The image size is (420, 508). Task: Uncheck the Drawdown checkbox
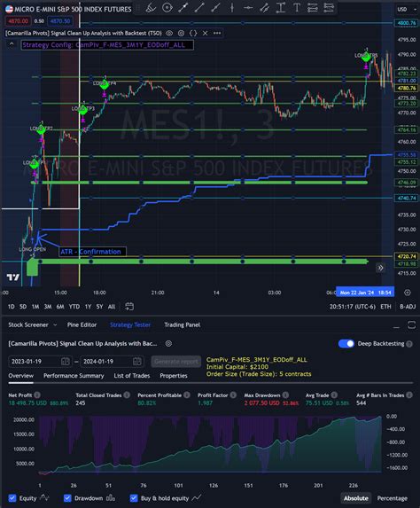[67, 498]
